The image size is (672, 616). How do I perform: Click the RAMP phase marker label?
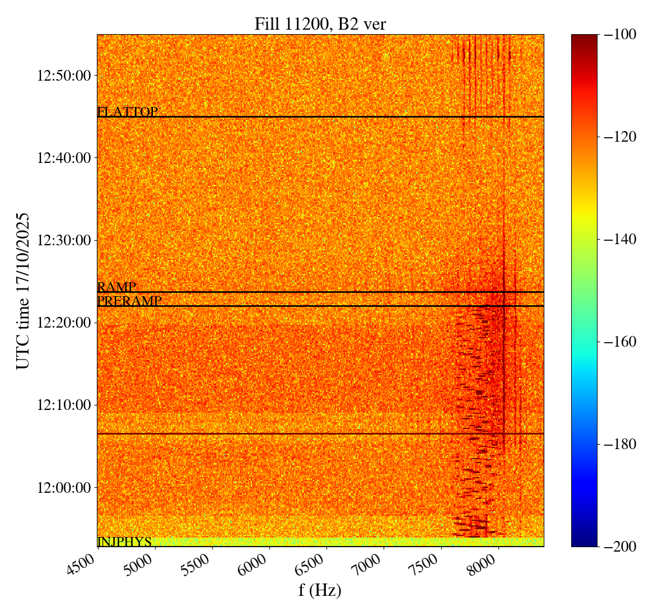tap(116, 287)
